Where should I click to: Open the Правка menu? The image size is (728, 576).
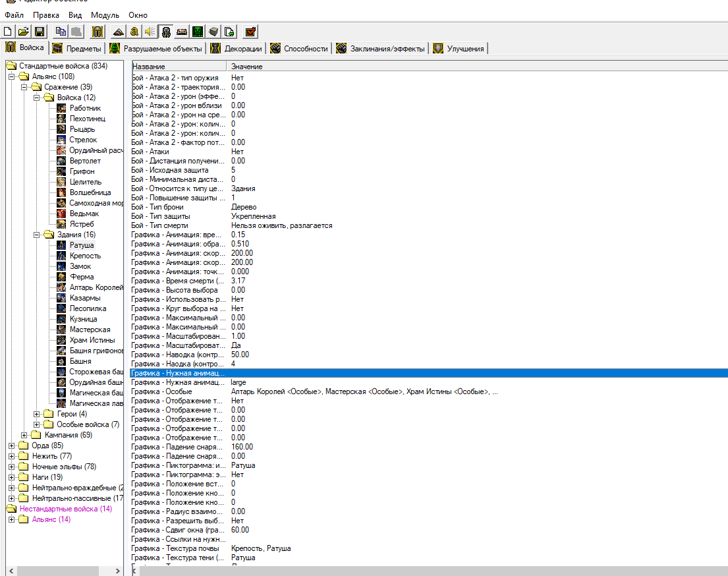pyautogui.click(x=46, y=15)
